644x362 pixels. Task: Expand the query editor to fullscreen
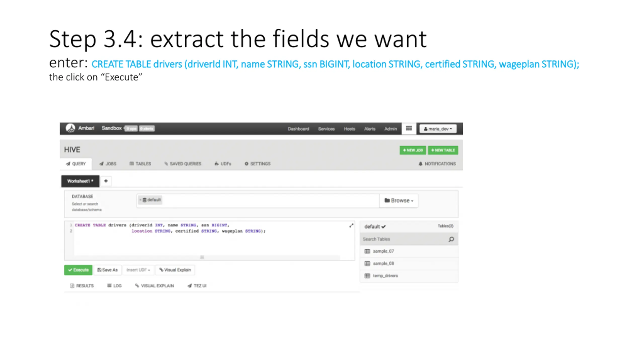(x=351, y=225)
